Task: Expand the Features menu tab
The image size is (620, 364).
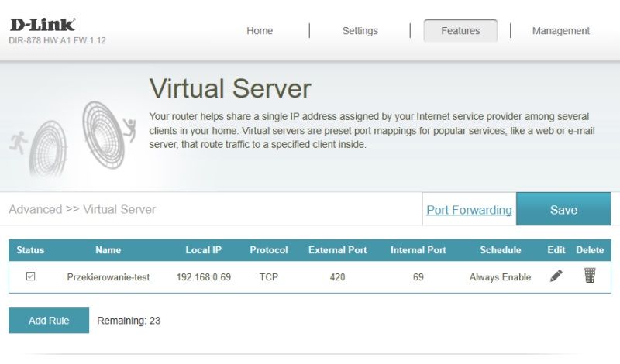Action: (460, 31)
